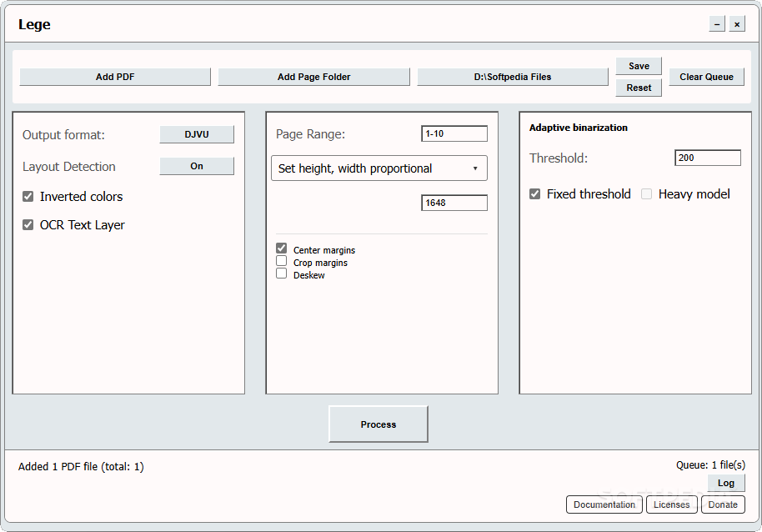Viewport: 762px width, 532px height.
Task: Enable the Deskew checkbox
Action: 282,274
